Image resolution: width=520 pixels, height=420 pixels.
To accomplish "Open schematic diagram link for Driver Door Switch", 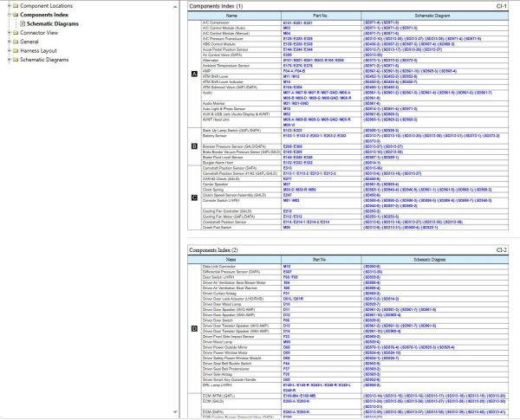I will pos(372,320).
